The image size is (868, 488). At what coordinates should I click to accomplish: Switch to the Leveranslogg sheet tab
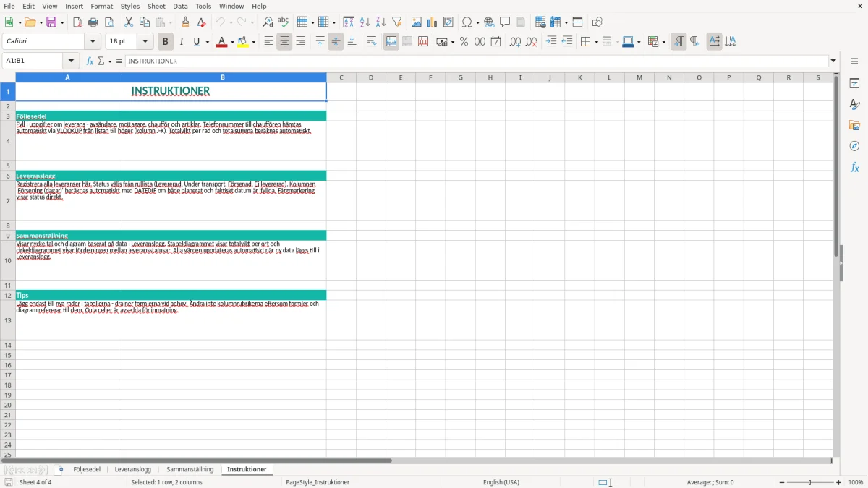pos(133,470)
